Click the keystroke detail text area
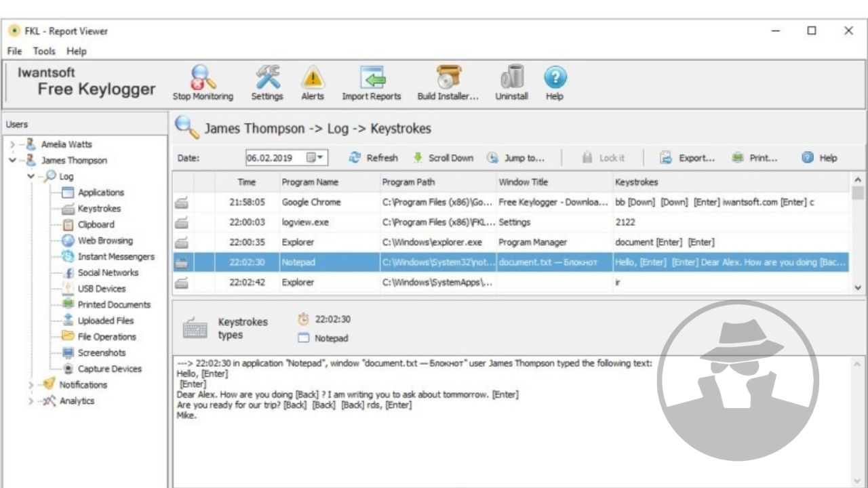 point(511,422)
